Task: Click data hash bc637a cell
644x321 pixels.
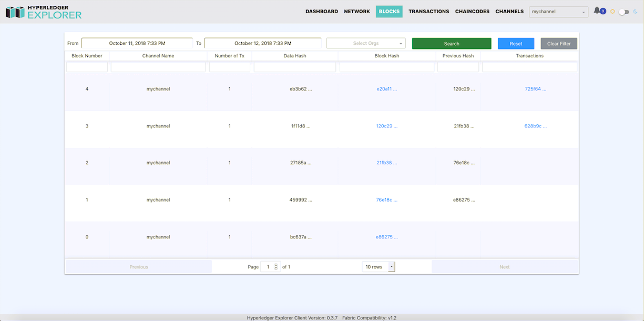Action: pos(301,237)
